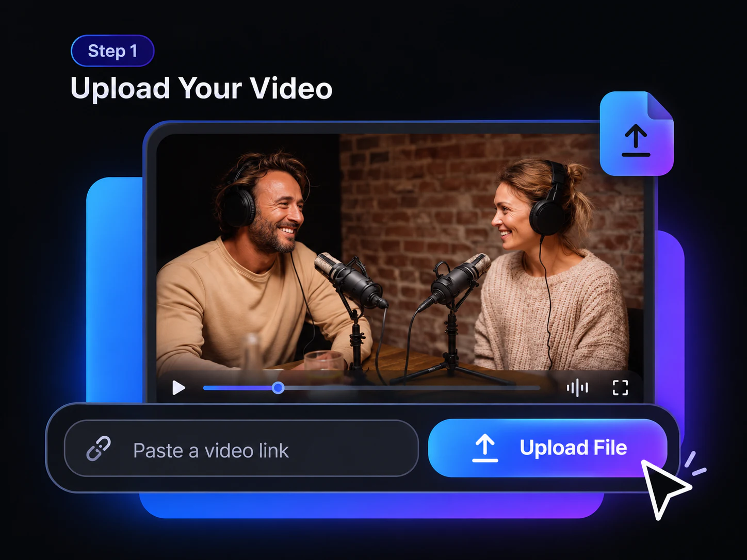Click the play button on the video
The width and height of the screenshot is (747, 560).
click(x=178, y=388)
